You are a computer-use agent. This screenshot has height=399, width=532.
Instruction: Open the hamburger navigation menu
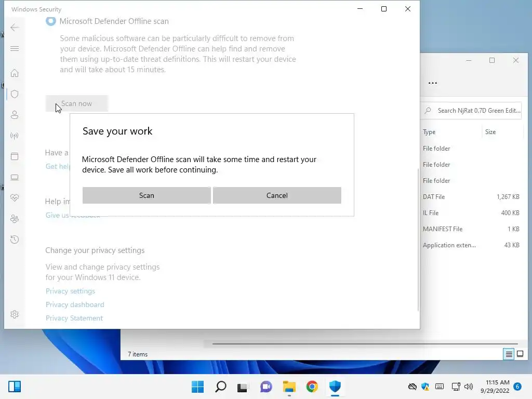pyautogui.click(x=15, y=48)
